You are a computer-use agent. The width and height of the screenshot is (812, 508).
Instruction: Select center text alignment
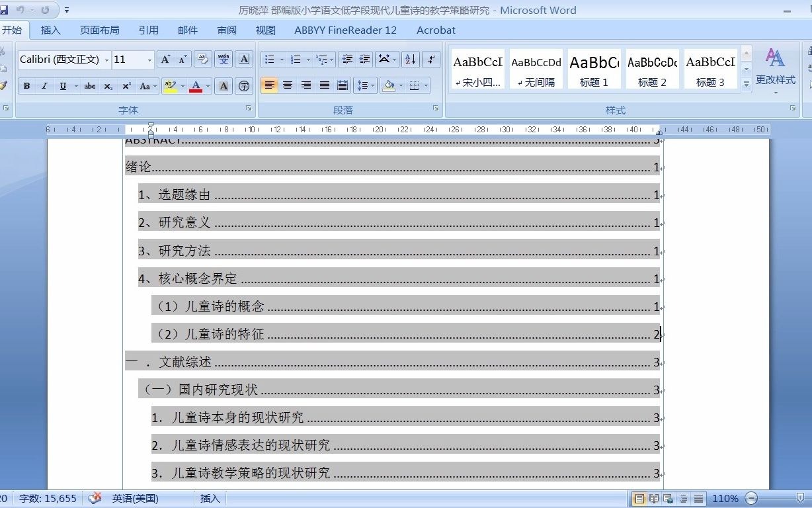pos(288,85)
